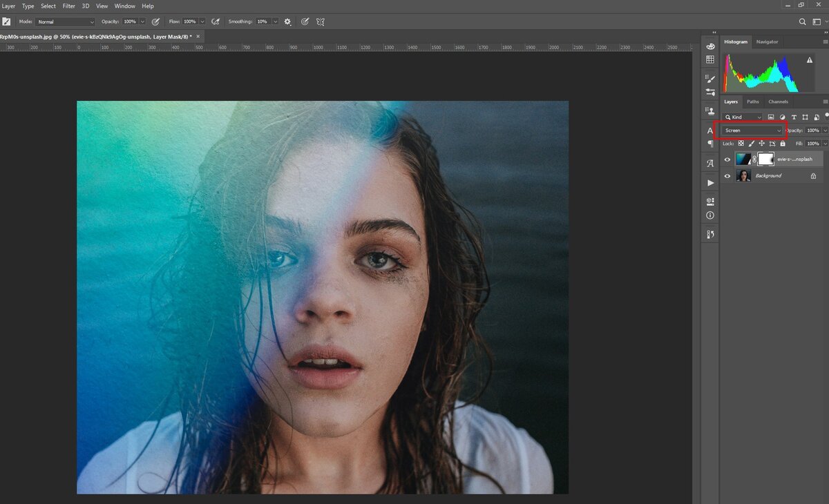Expand the layer Fill slider arrow
The width and height of the screenshot is (829, 504).
click(825, 144)
